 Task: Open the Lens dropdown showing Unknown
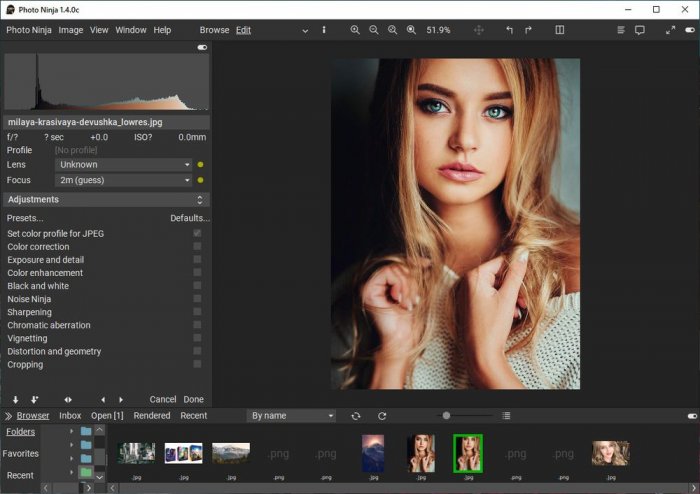click(x=123, y=165)
